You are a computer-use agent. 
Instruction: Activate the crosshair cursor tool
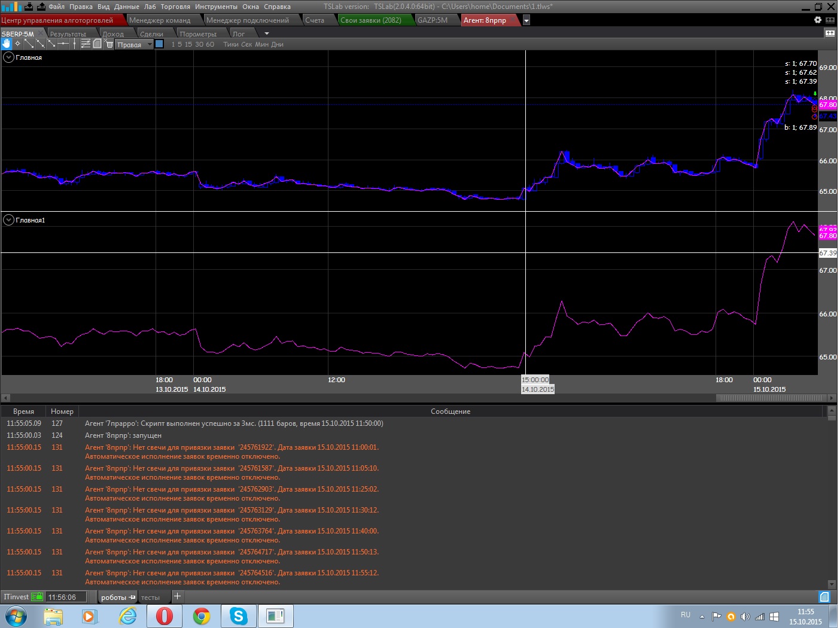coord(17,44)
